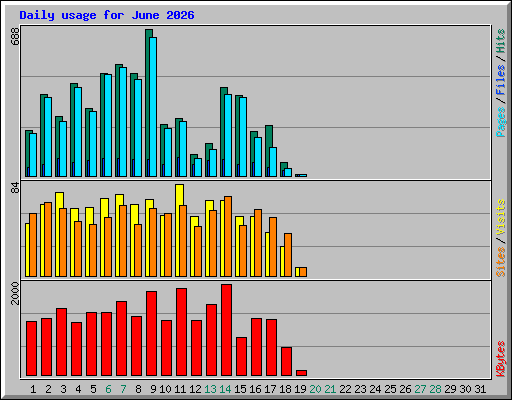Screen dimensions: 512x400
Task: Click day 18 on the date axis
Action: (285, 389)
